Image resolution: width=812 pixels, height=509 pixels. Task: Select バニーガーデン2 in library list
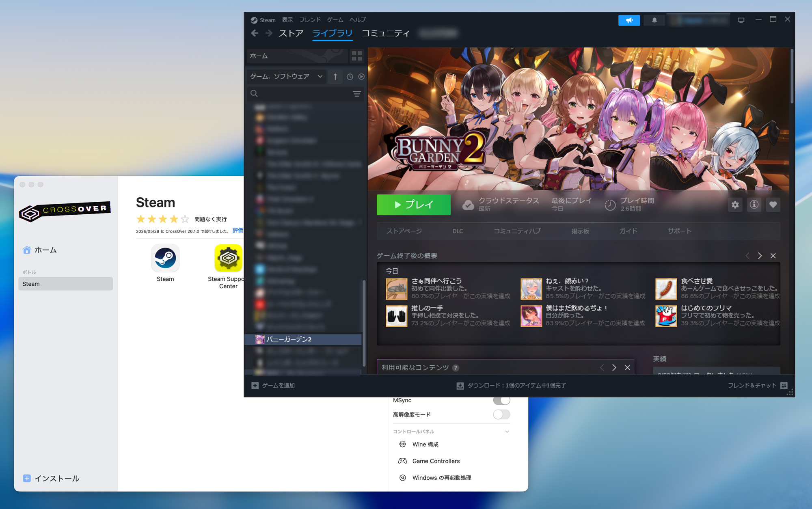coord(303,339)
